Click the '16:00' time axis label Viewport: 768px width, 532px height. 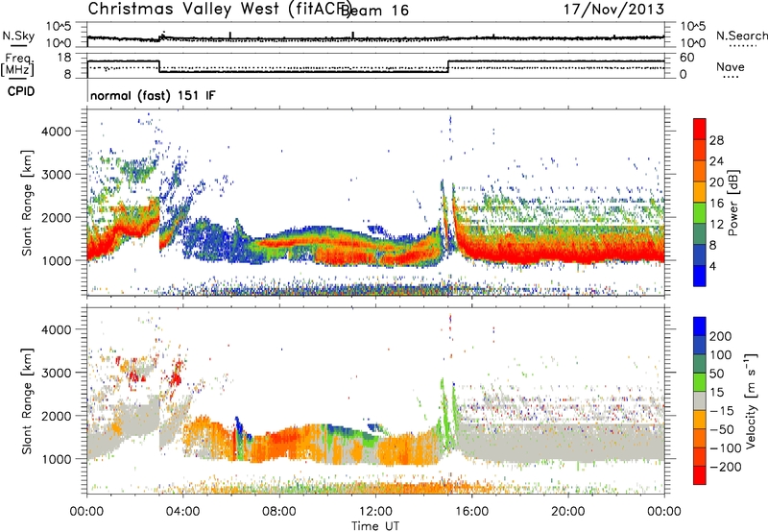click(471, 512)
